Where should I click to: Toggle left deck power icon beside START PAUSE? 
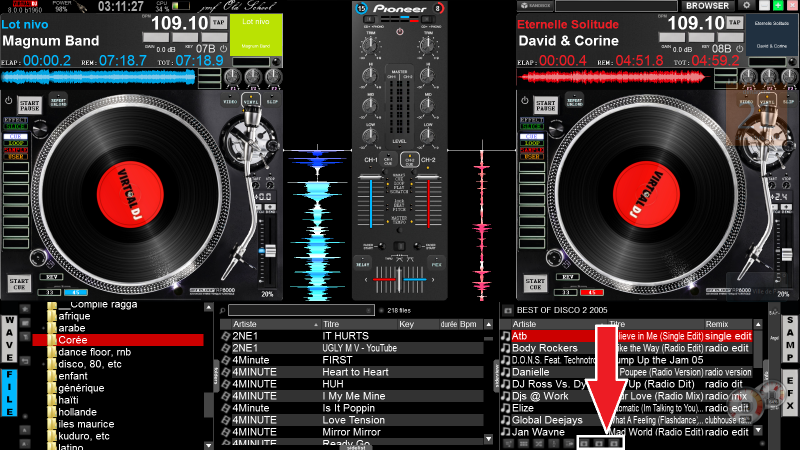pyautogui.click(x=9, y=101)
